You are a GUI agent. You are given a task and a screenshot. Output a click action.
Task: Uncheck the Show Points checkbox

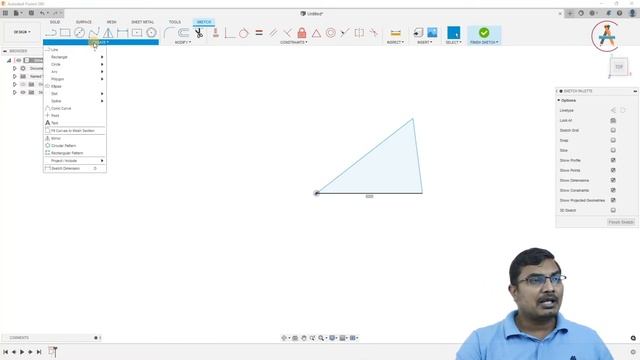click(613, 170)
